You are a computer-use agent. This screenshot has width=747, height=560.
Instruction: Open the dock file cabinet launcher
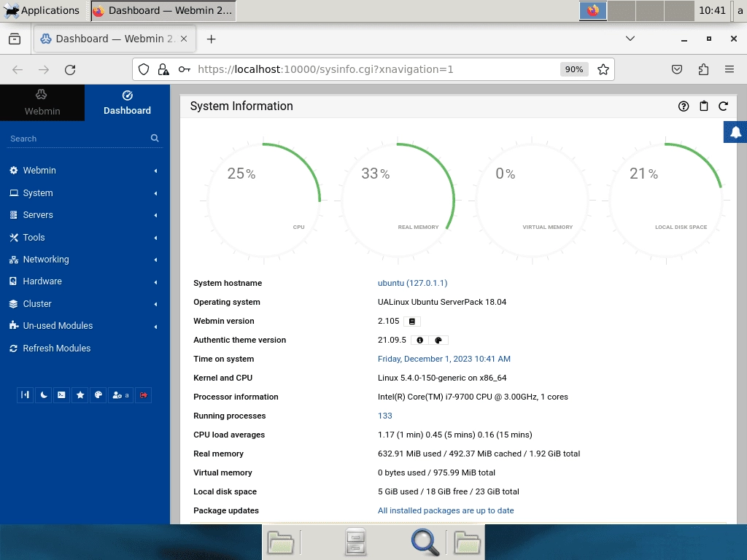(x=355, y=542)
